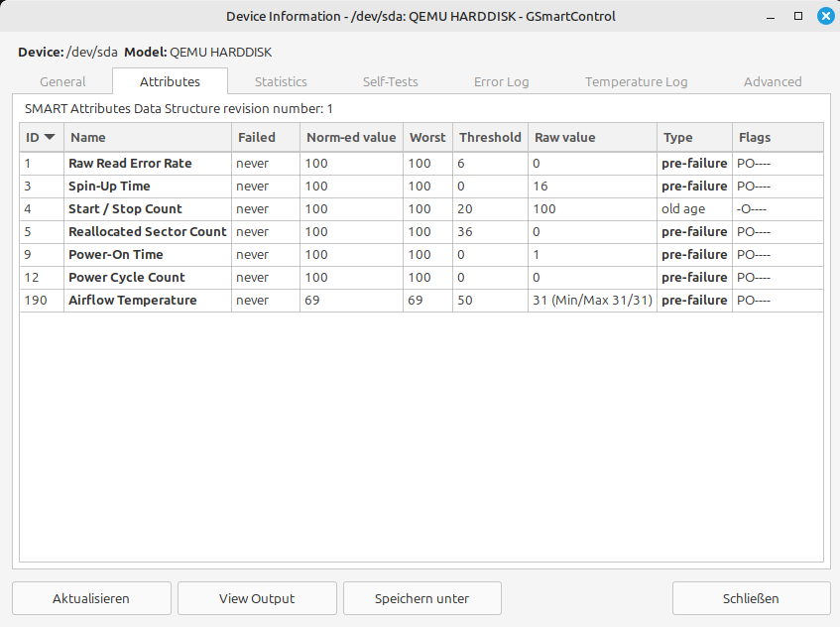Click the Schließen button
Viewport: 840px width, 627px height.
click(751, 598)
